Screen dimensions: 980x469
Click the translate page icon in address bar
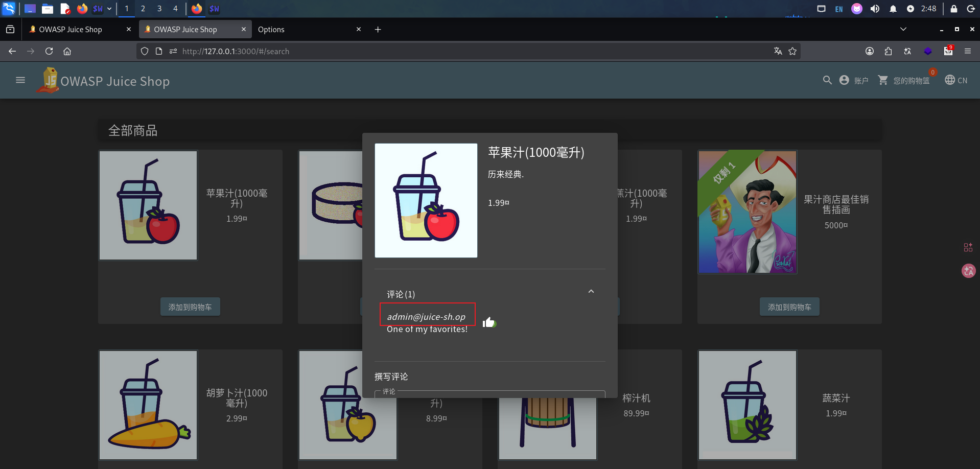[778, 51]
